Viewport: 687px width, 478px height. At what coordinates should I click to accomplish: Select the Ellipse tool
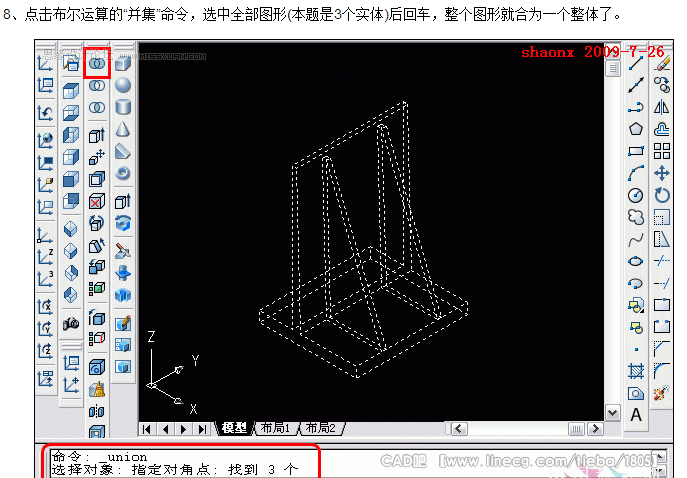pyautogui.click(x=636, y=262)
